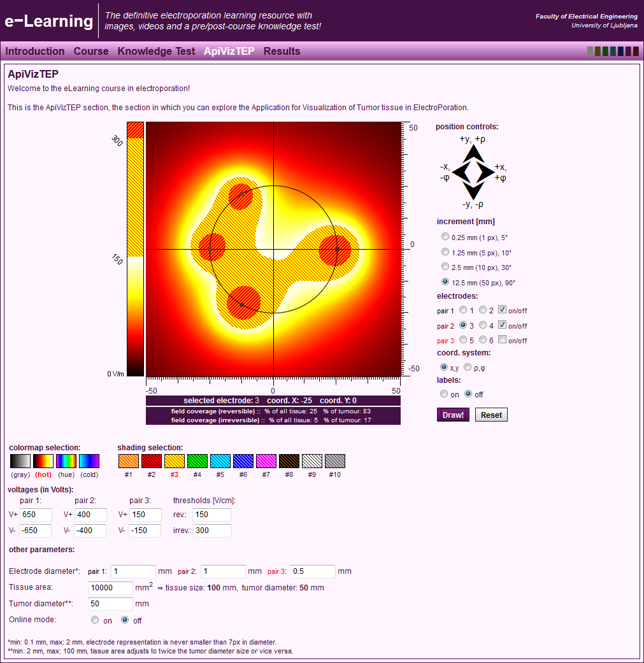
Task: Toggle pair 1 on/off checkbox
Action: point(502,310)
